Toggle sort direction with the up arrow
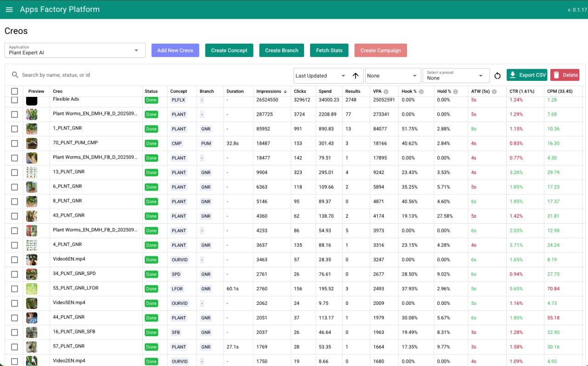 tap(356, 76)
